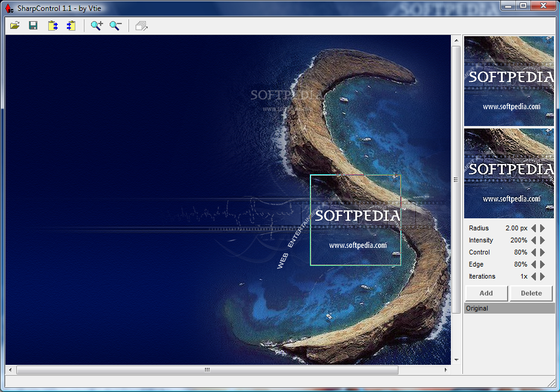Viewport: 560px width, 392px height.
Task: Maximize the SharpControl window
Action: pos(523,5)
